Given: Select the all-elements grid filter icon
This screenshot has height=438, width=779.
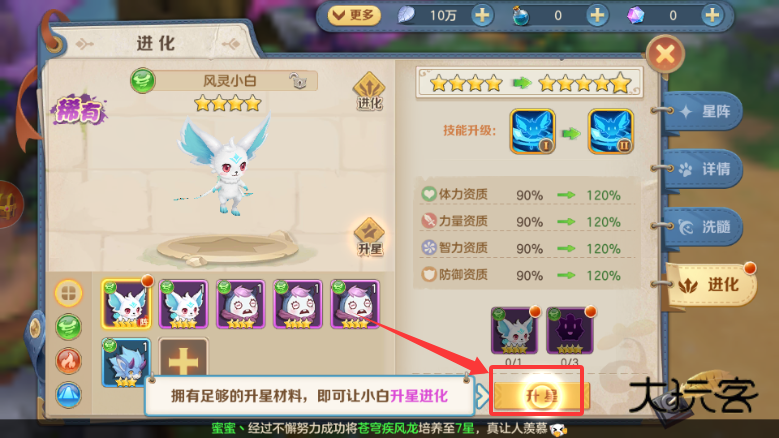Looking at the screenshot, I should (69, 293).
